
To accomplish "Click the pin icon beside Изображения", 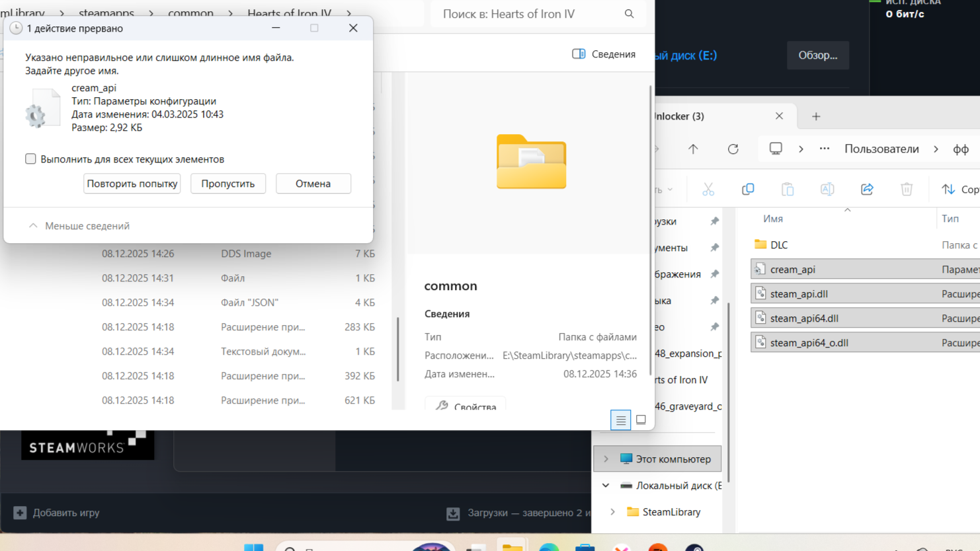I will [715, 274].
